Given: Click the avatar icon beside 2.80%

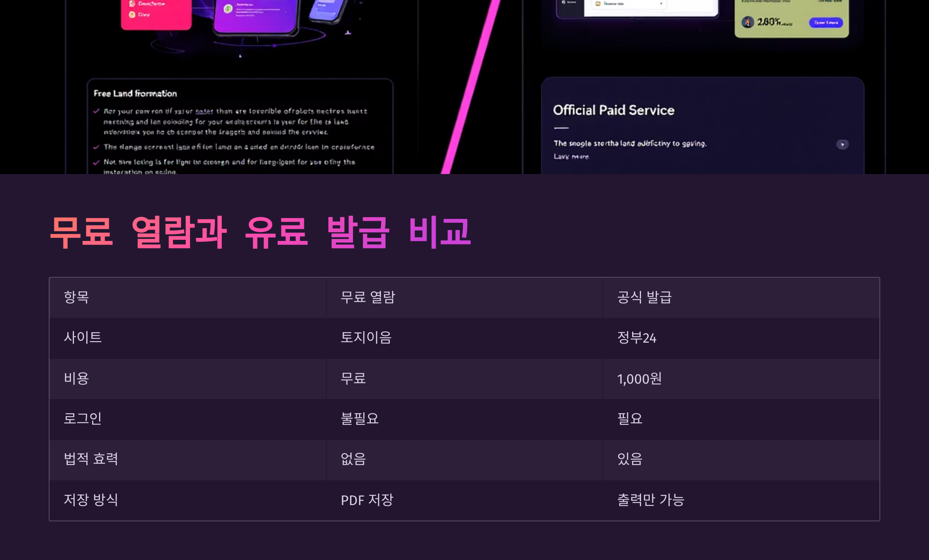Looking at the screenshot, I should click(x=747, y=22).
